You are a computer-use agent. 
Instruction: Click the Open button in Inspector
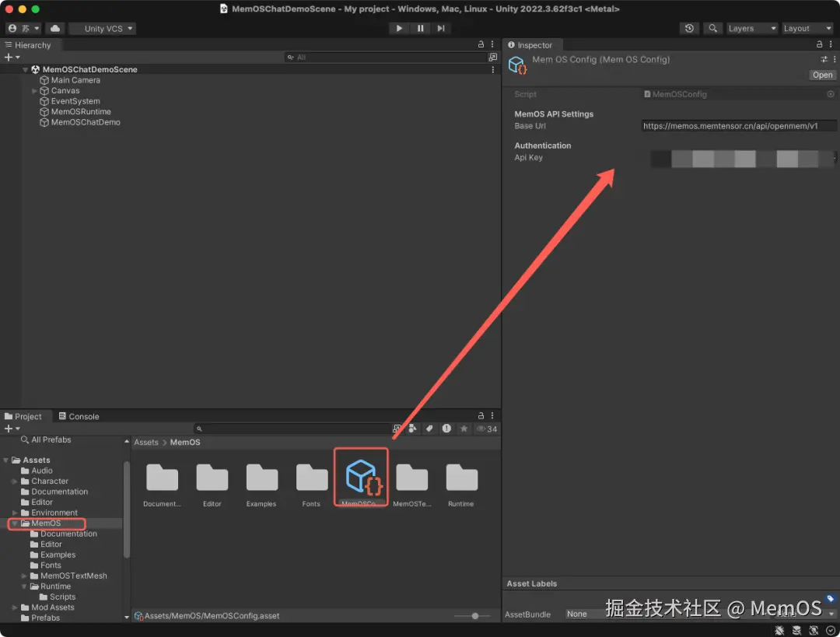pyautogui.click(x=822, y=75)
